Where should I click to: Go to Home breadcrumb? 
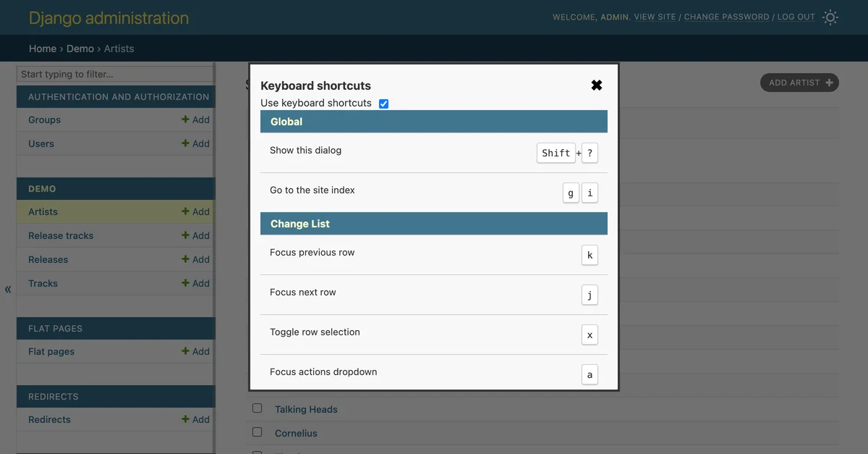coord(43,49)
